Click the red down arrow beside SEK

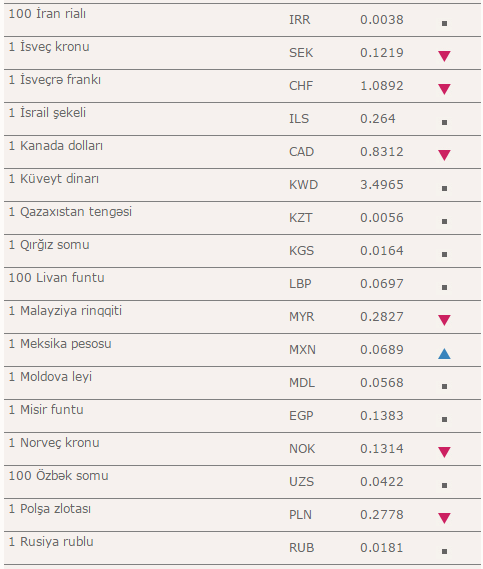[x=444, y=56]
